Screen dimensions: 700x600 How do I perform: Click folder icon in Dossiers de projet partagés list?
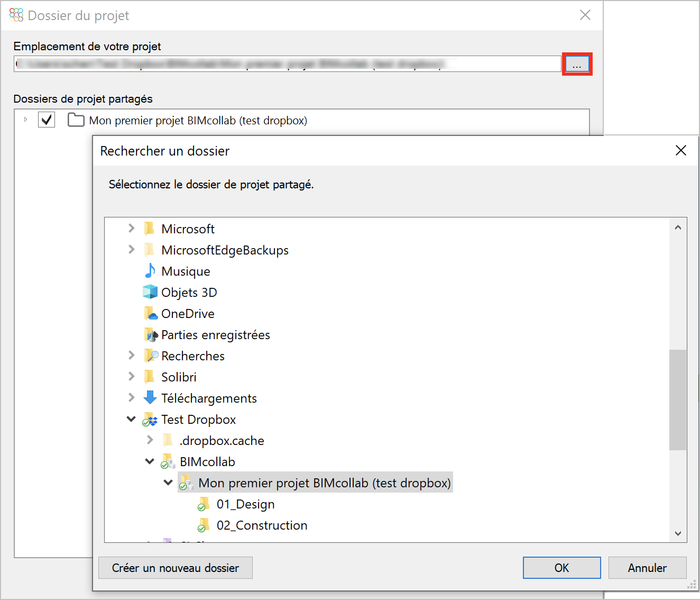[x=76, y=120]
